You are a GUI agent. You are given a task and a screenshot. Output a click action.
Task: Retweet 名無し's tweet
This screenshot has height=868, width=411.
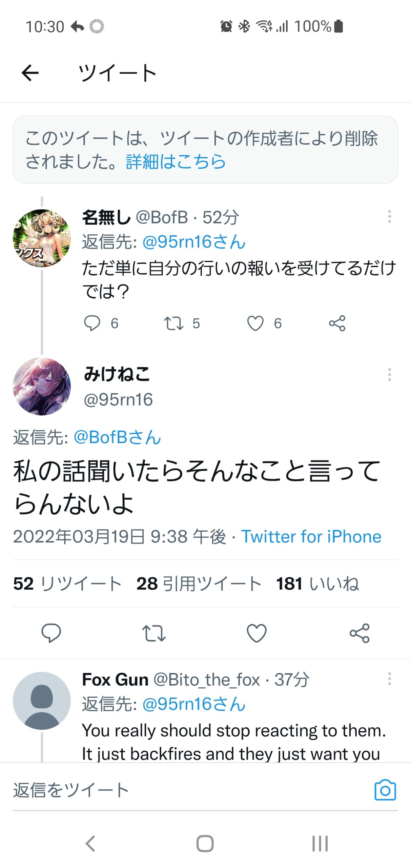pyautogui.click(x=173, y=323)
